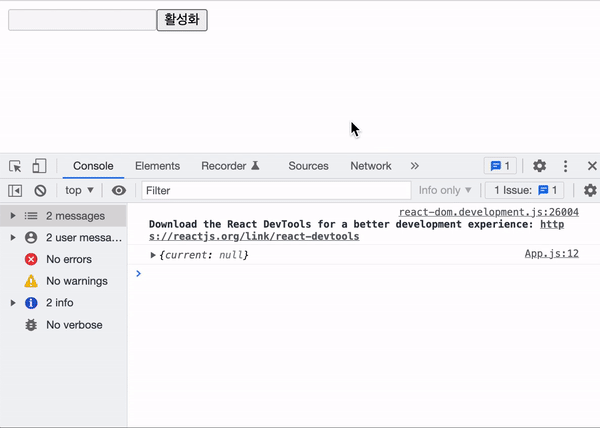Click the user avatar icon in sidebar
The width and height of the screenshot is (600, 428).
coord(31,238)
